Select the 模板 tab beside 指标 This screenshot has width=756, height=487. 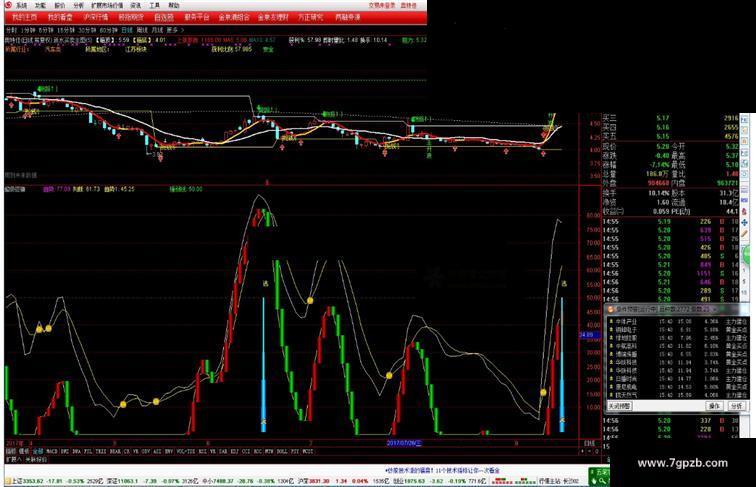24,452
